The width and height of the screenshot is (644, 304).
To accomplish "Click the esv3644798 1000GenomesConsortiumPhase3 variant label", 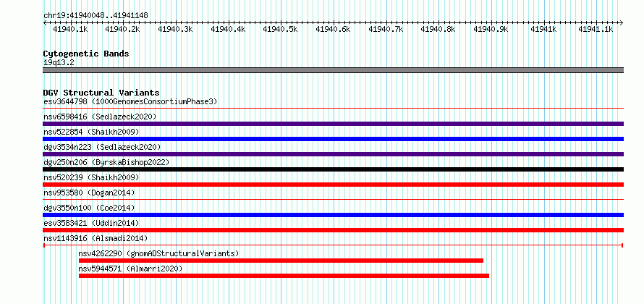I will click(x=130, y=101).
